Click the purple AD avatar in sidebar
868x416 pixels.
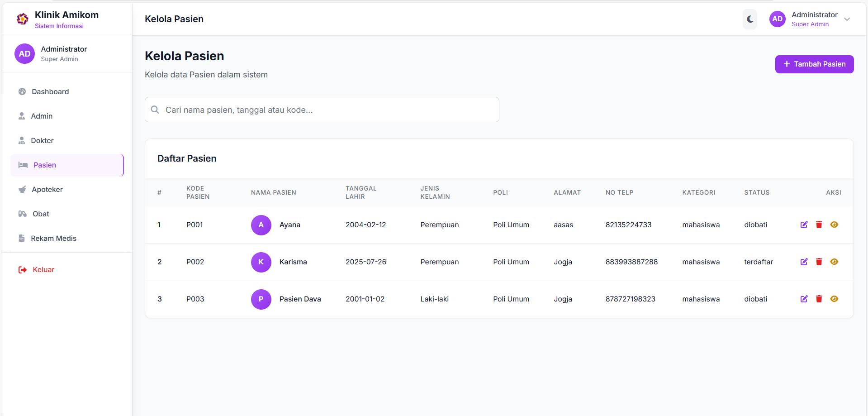point(24,54)
